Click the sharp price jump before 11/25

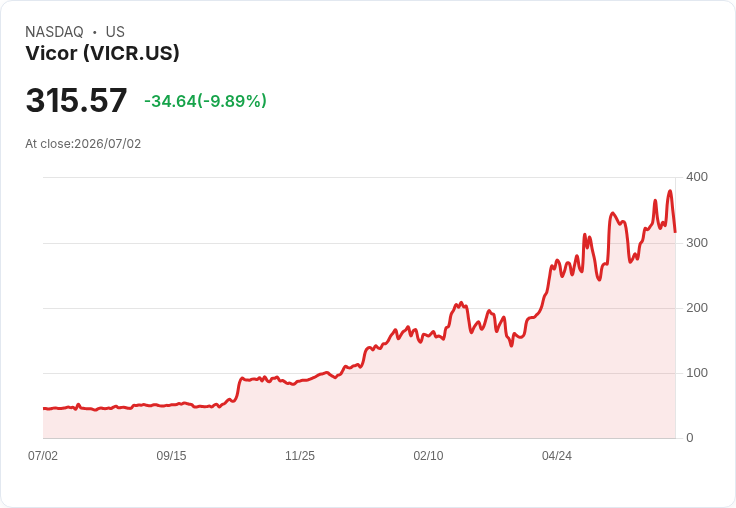coord(238,389)
